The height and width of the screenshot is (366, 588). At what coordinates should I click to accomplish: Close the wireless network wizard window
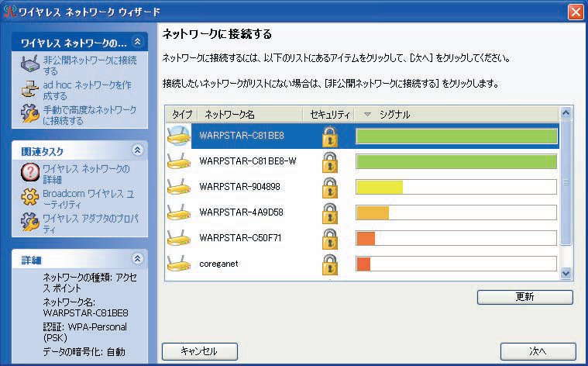pyautogui.click(x=576, y=12)
